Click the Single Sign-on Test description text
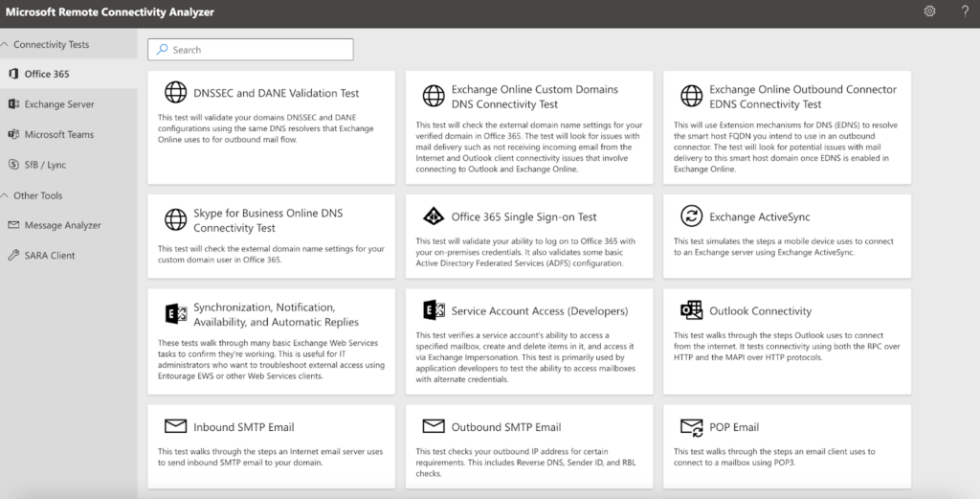This screenshot has height=499, width=980. click(x=525, y=252)
